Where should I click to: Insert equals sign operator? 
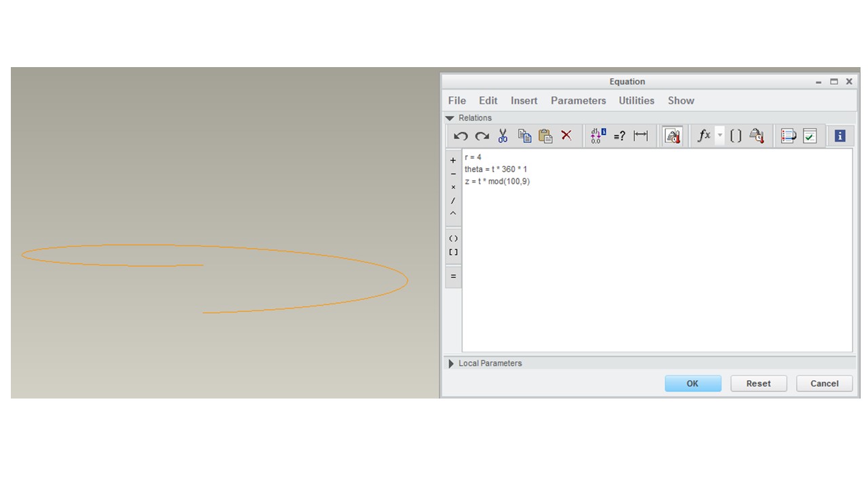[454, 277]
